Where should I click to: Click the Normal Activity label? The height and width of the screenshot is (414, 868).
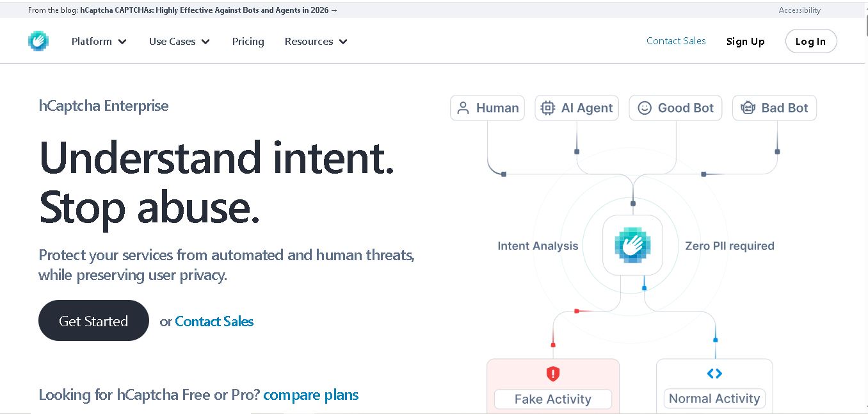[x=714, y=399]
